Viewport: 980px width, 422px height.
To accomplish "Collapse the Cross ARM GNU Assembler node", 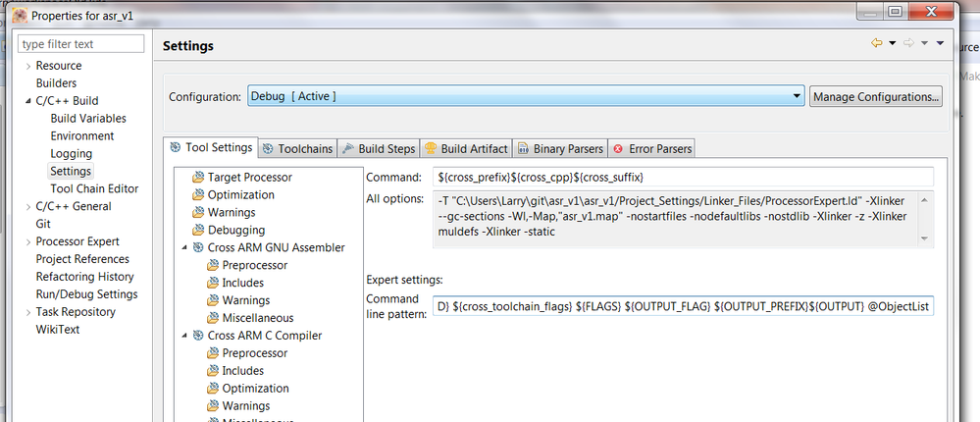I will point(184,247).
